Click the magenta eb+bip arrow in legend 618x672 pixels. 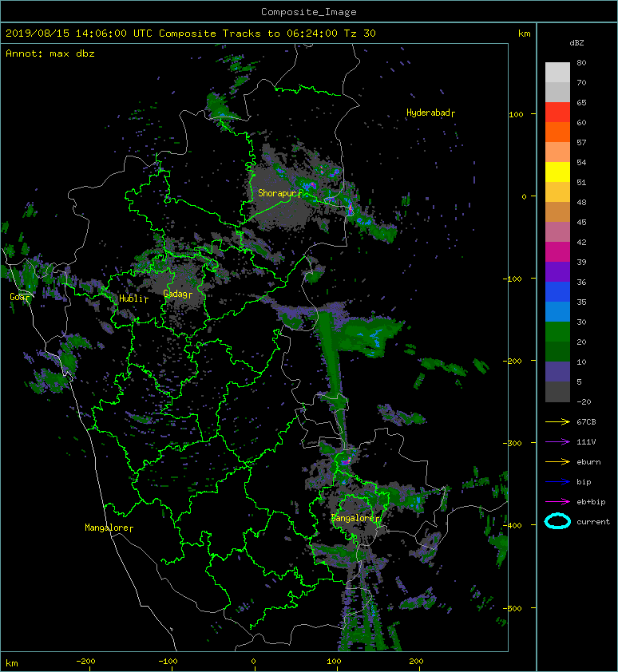557,502
